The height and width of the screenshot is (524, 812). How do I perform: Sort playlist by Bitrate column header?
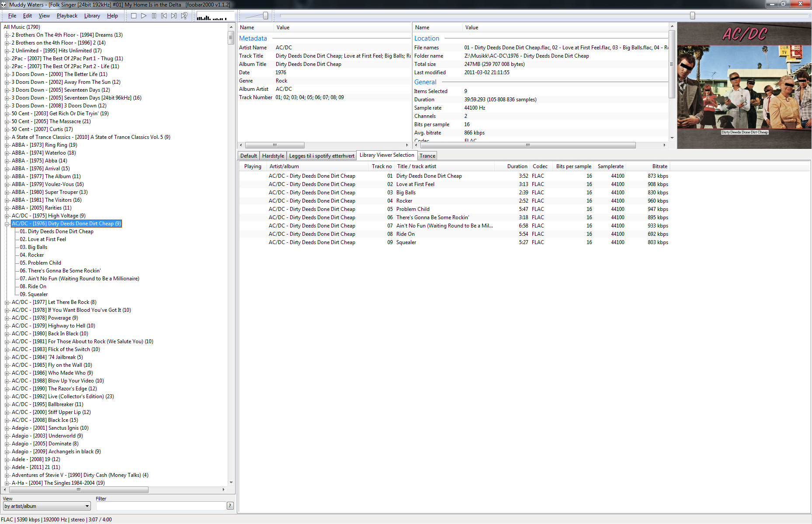[x=659, y=166]
